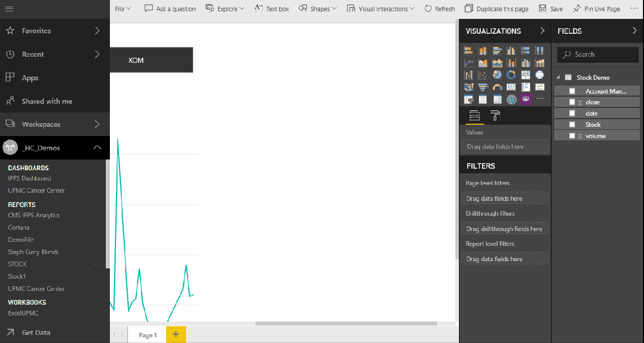Viewport: 644px width, 343px height.
Task: Save the report
Action: pos(551,9)
